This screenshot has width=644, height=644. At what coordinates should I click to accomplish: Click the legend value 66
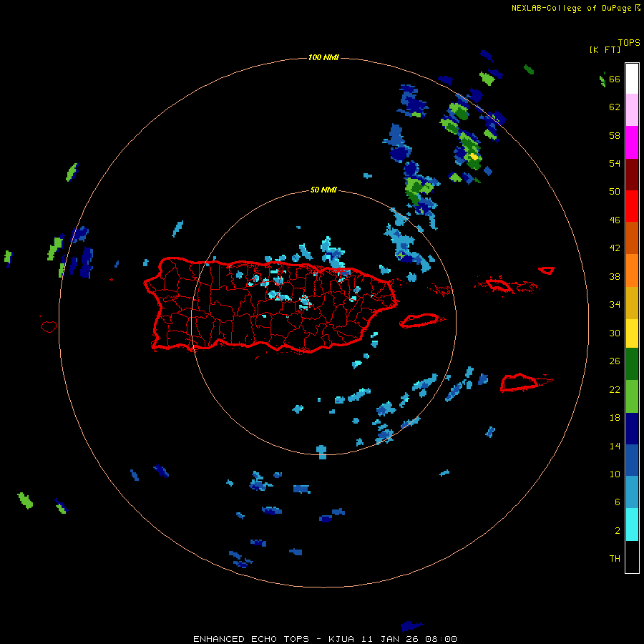(x=615, y=79)
